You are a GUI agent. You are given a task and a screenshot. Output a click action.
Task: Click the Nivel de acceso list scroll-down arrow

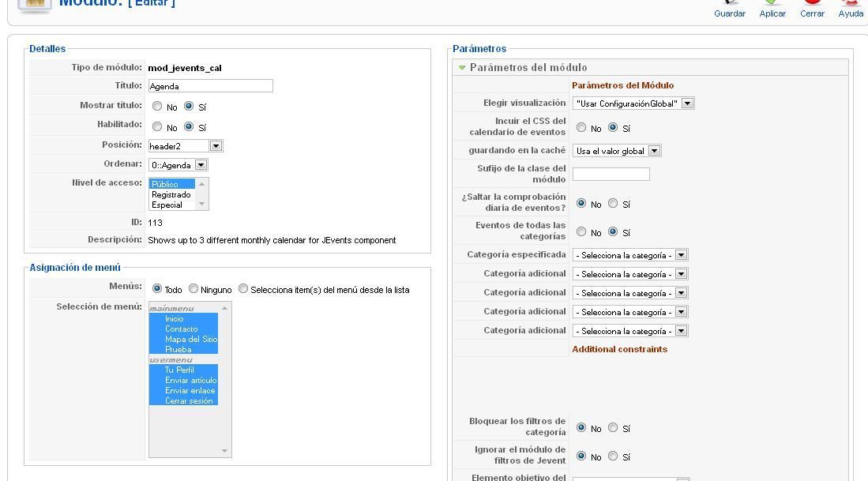pos(202,205)
